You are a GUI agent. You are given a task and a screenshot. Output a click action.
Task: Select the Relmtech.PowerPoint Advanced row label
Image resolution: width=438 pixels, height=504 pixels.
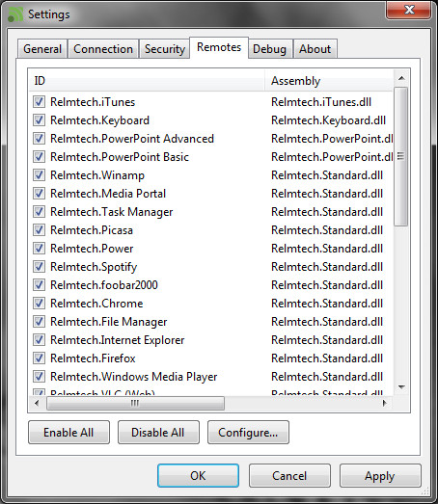(x=132, y=139)
